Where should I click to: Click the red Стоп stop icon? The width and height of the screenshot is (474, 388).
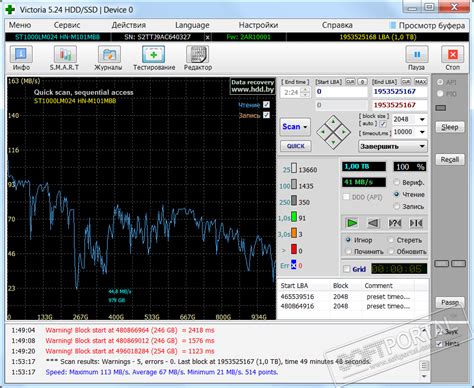452,55
